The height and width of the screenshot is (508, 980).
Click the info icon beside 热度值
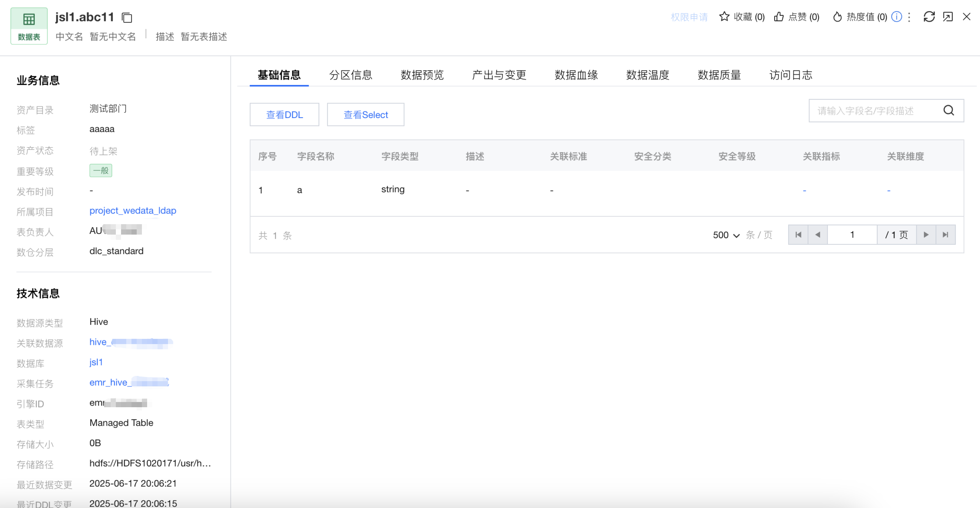[x=897, y=17]
